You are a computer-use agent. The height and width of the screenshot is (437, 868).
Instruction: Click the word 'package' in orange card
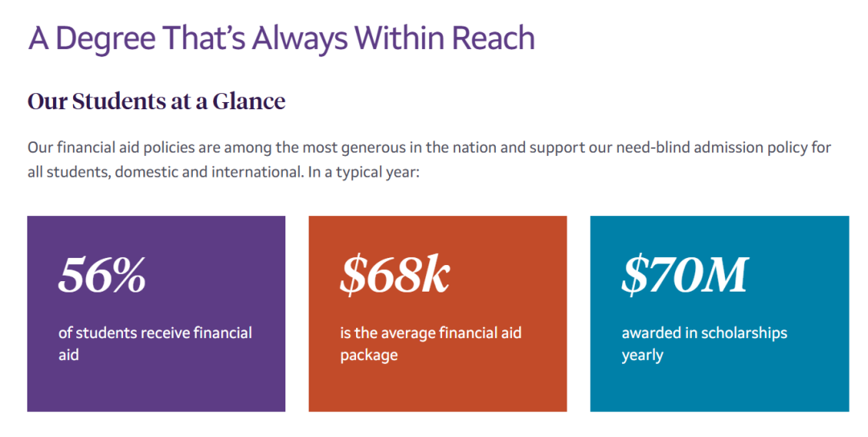369,355
